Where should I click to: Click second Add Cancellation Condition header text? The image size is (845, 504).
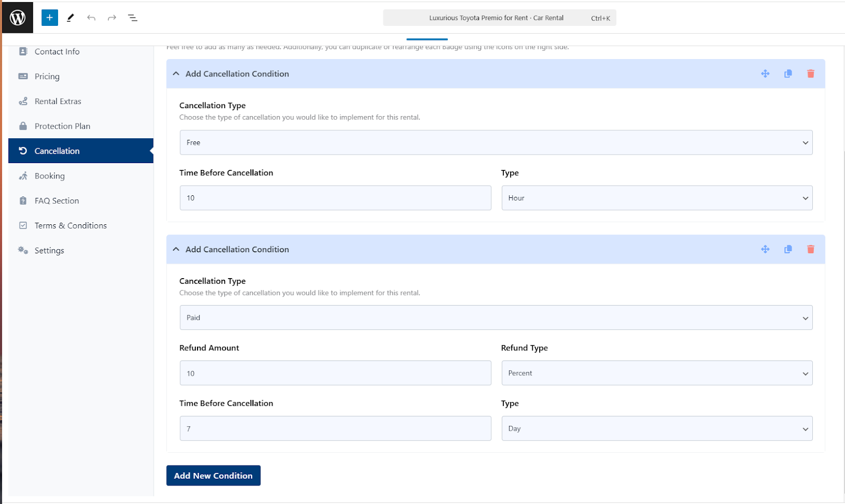pyautogui.click(x=237, y=249)
